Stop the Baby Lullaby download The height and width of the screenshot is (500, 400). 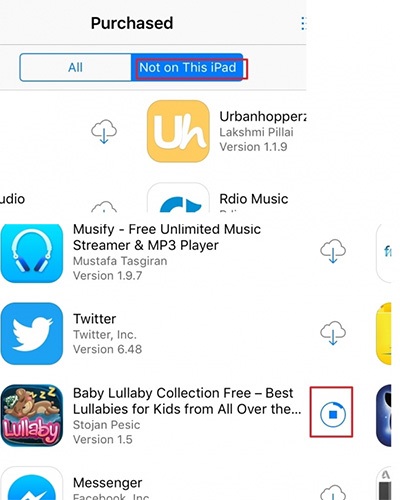pyautogui.click(x=333, y=414)
